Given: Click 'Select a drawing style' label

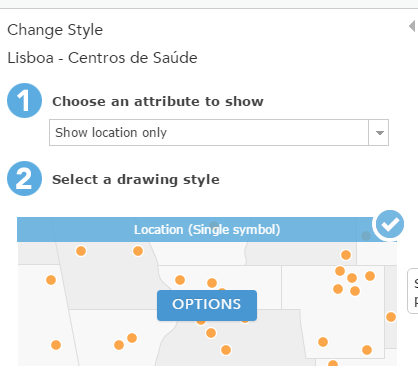Looking at the screenshot, I should 136,180.
